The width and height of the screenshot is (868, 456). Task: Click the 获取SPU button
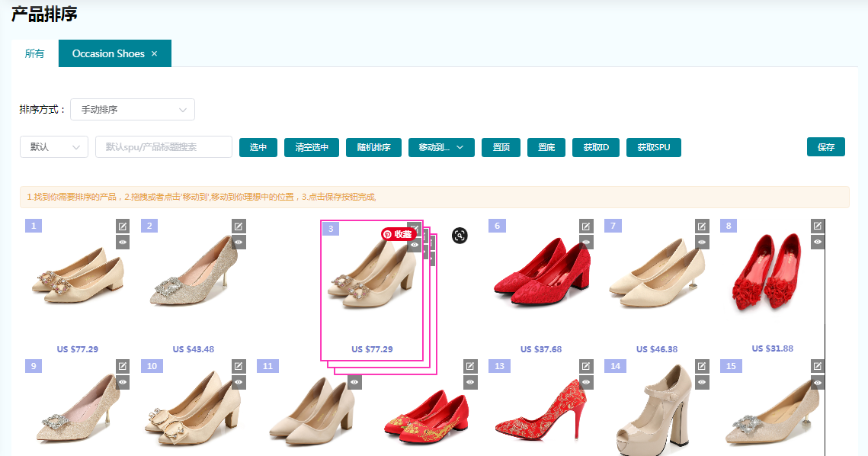point(654,147)
